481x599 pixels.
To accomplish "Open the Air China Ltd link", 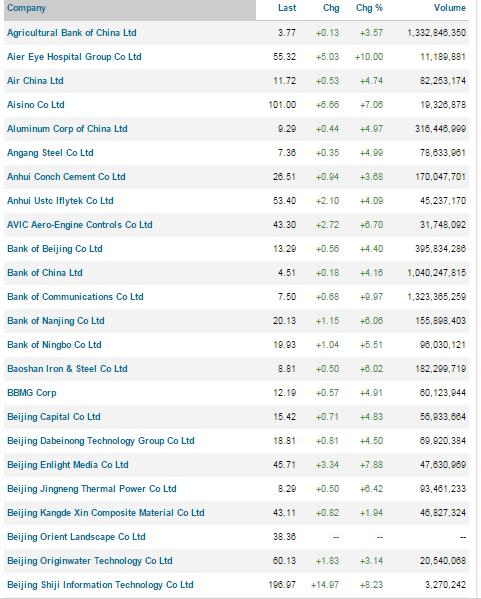I will coord(35,81).
